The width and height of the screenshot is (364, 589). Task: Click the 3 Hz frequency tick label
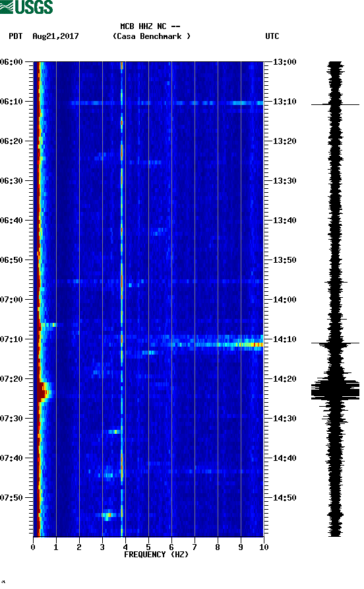pyautogui.click(x=102, y=547)
